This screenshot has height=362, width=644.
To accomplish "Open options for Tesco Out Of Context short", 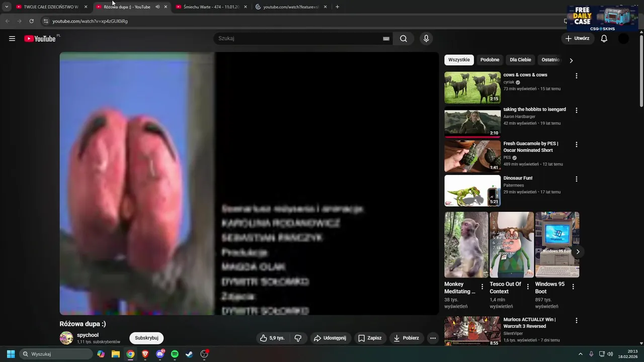I will pos(528,287).
